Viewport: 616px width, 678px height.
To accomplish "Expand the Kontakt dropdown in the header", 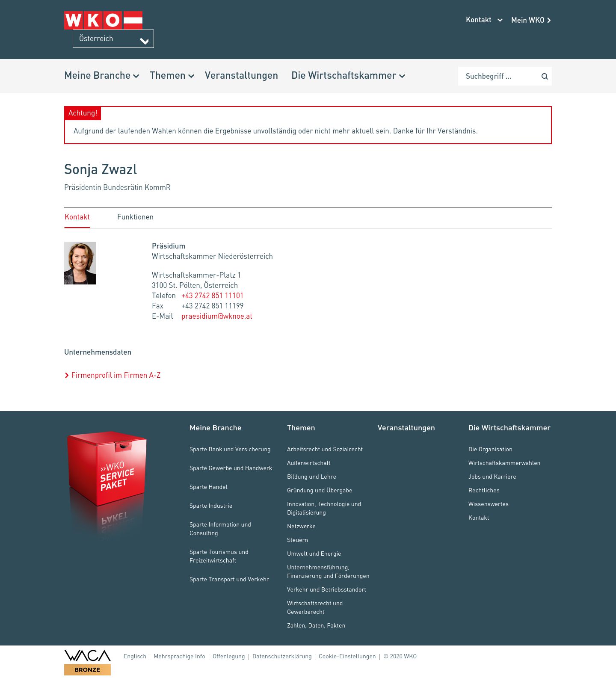I will coord(484,20).
